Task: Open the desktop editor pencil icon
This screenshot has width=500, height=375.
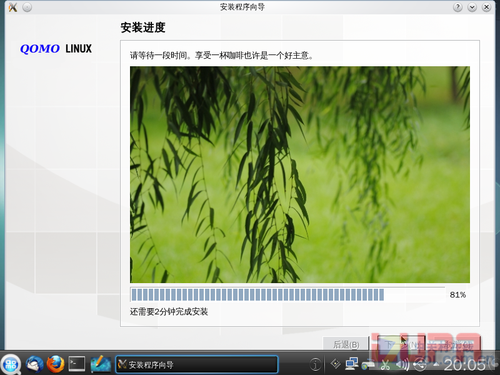Action: click(x=100, y=364)
